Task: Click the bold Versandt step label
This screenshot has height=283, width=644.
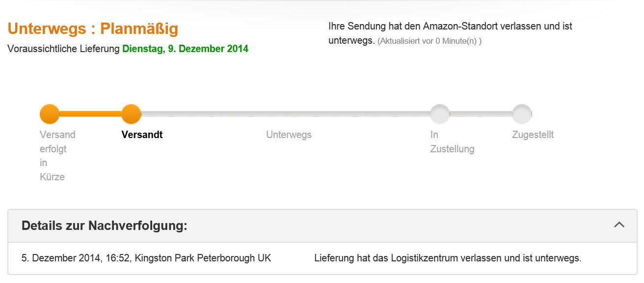Action: click(x=142, y=135)
